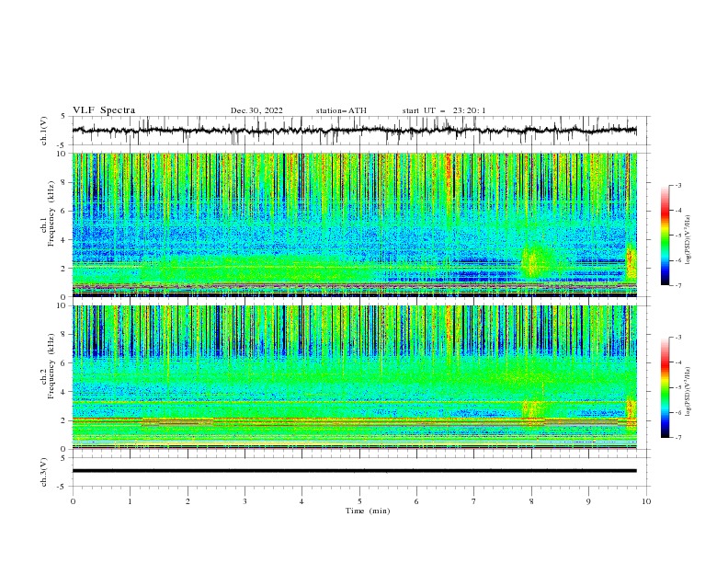Click the "10" tick on the Time axis
Viewport: 728px width, 563px height.
(646, 501)
